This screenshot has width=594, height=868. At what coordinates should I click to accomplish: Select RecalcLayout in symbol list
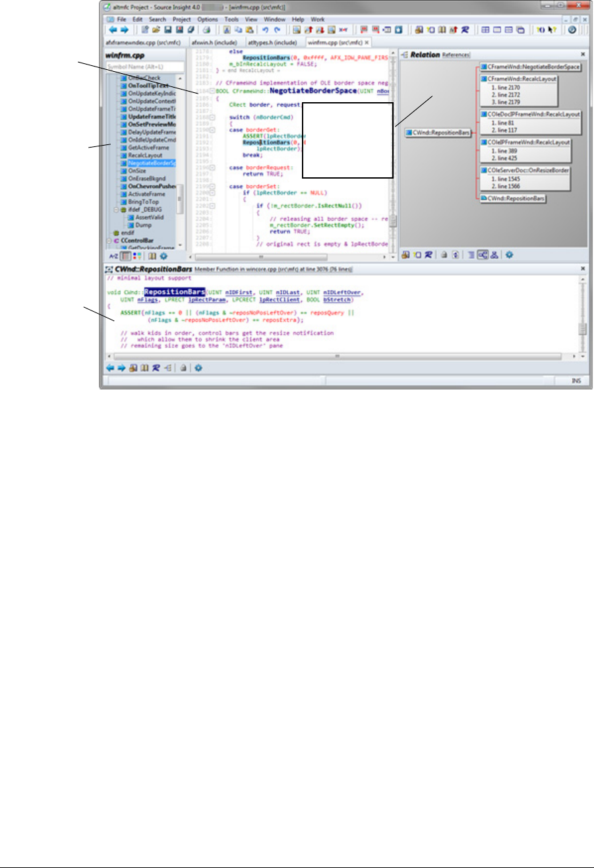coord(145,156)
